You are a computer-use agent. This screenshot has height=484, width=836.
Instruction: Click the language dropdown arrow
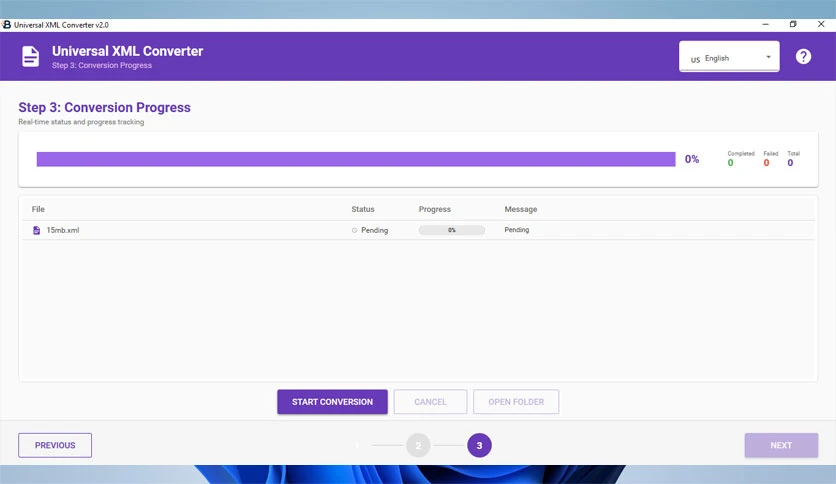pyautogui.click(x=768, y=57)
